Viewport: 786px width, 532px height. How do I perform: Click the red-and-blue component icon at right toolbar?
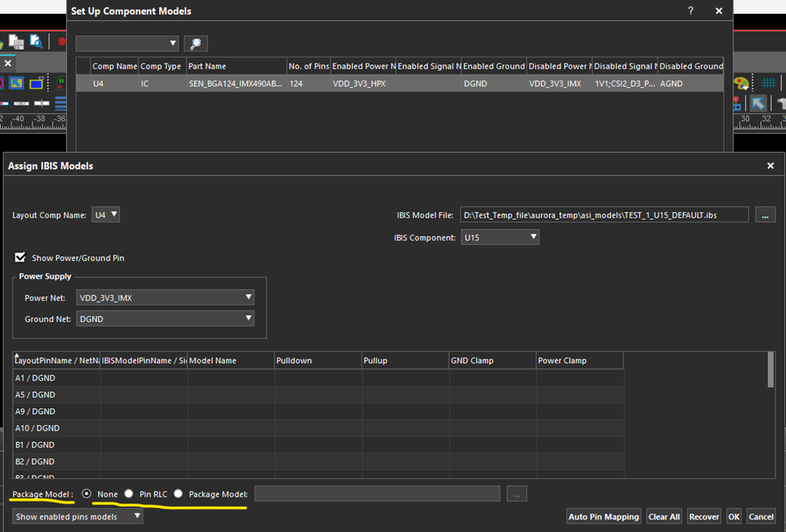click(737, 104)
